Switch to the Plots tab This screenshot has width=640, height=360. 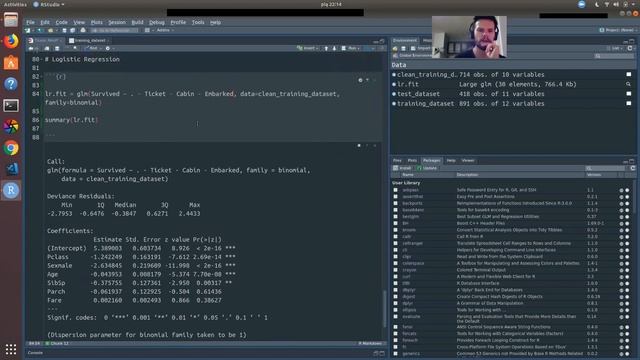point(412,160)
